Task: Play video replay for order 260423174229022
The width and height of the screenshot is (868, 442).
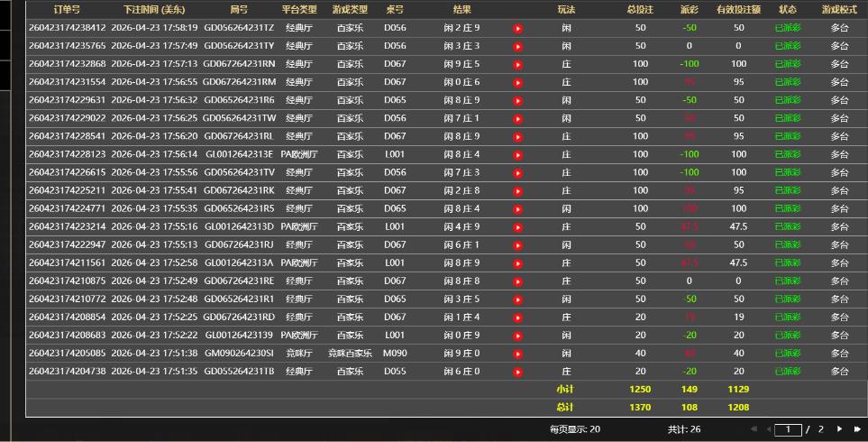Action: (x=517, y=119)
